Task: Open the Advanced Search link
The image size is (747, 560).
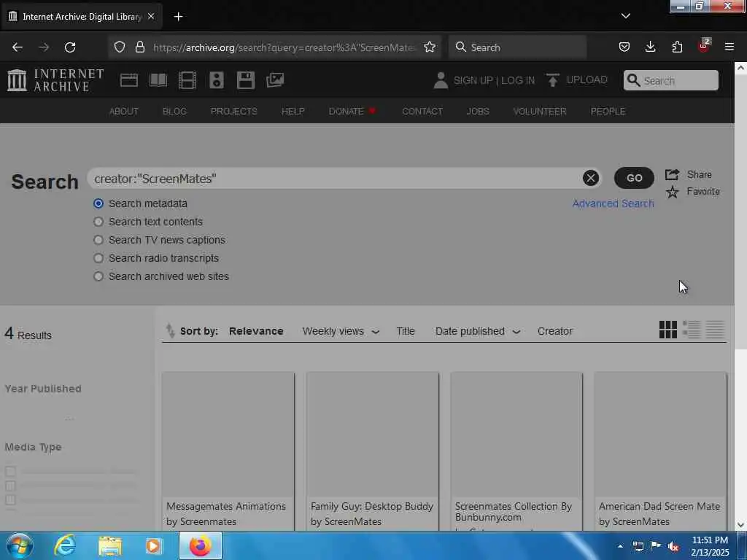Action: [613, 203]
